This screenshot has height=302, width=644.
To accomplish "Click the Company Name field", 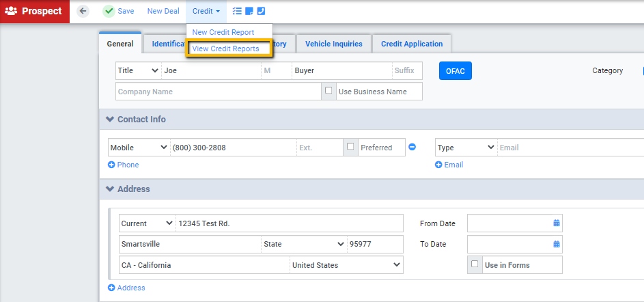I will (x=219, y=92).
